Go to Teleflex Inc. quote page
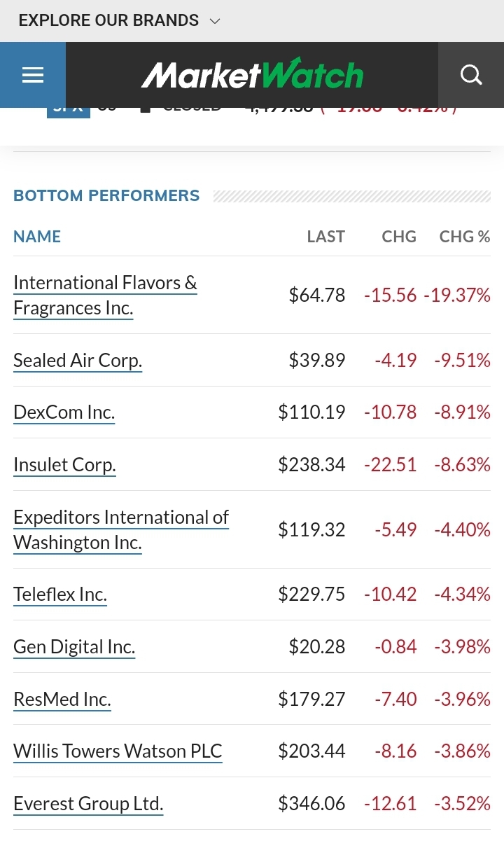This screenshot has width=504, height=841. click(x=60, y=595)
